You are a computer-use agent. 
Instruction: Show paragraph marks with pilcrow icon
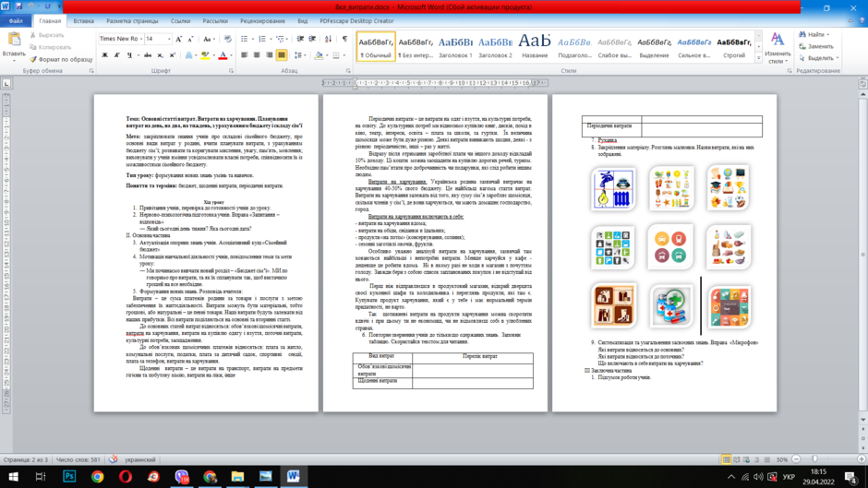344,39
